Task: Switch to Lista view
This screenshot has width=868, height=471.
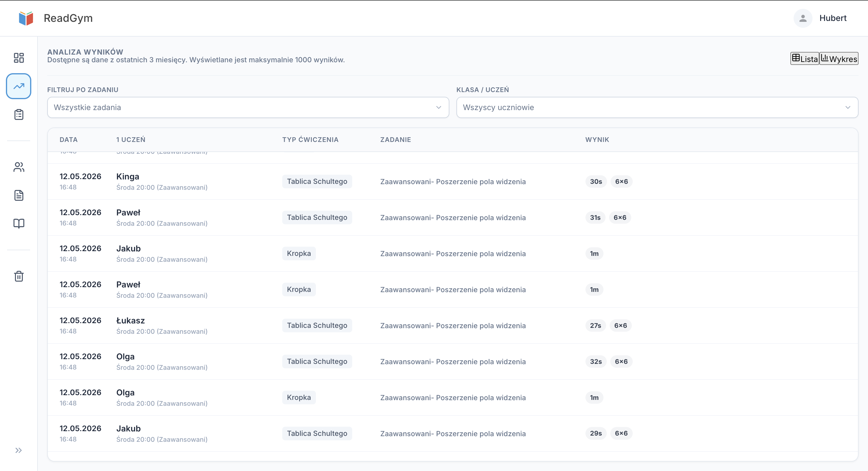Action: (805, 59)
